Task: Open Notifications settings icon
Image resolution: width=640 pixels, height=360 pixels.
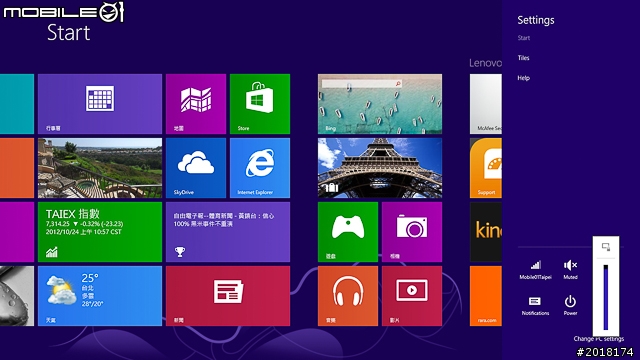Action: 535,306
